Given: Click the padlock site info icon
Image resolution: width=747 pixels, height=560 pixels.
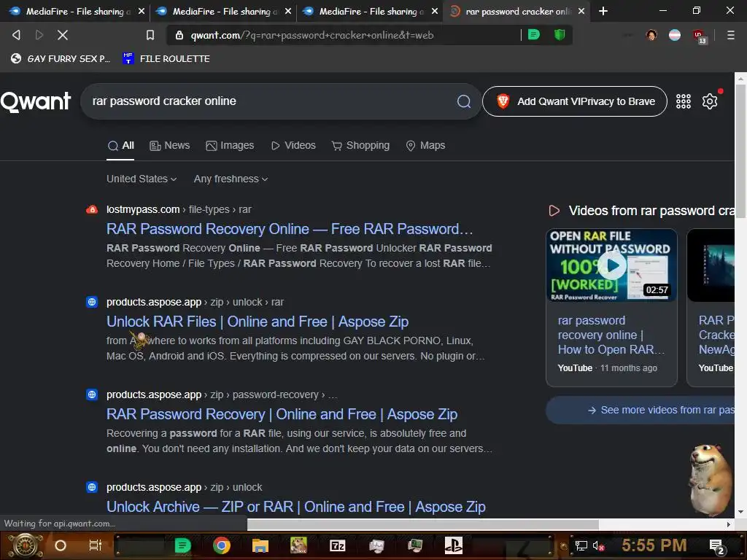Looking at the screenshot, I should pyautogui.click(x=179, y=35).
